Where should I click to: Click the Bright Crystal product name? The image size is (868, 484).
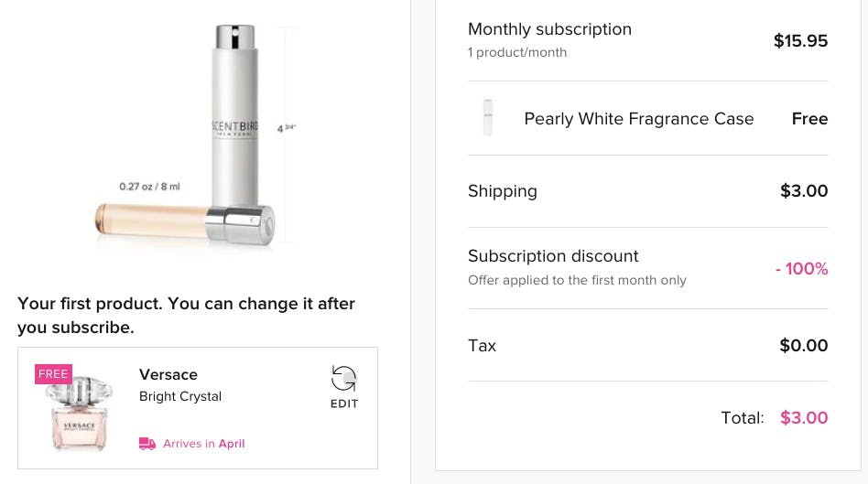[x=180, y=396]
